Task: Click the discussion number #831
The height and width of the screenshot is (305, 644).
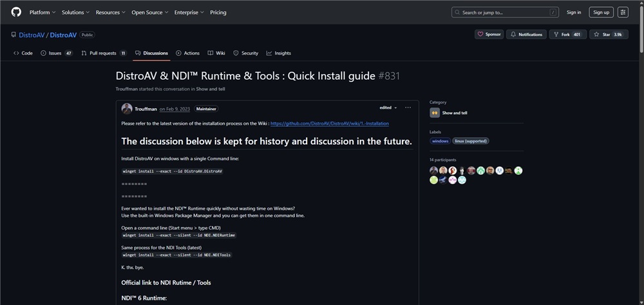Action: [388, 76]
